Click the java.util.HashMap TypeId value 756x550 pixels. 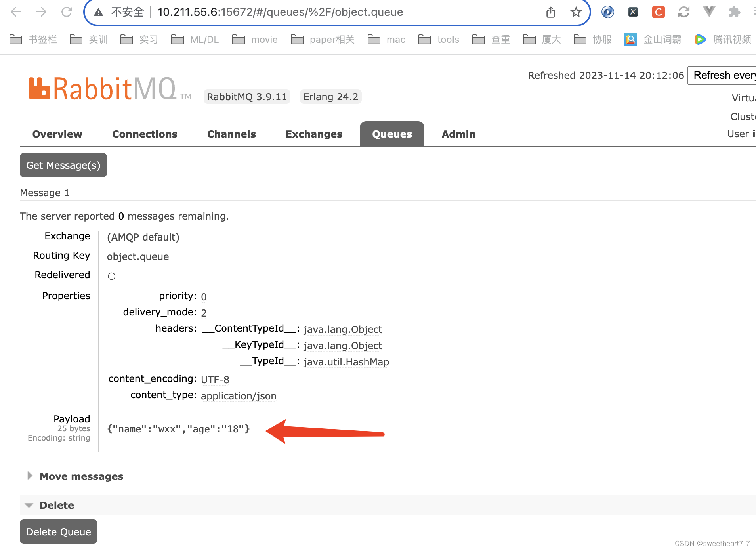(346, 362)
